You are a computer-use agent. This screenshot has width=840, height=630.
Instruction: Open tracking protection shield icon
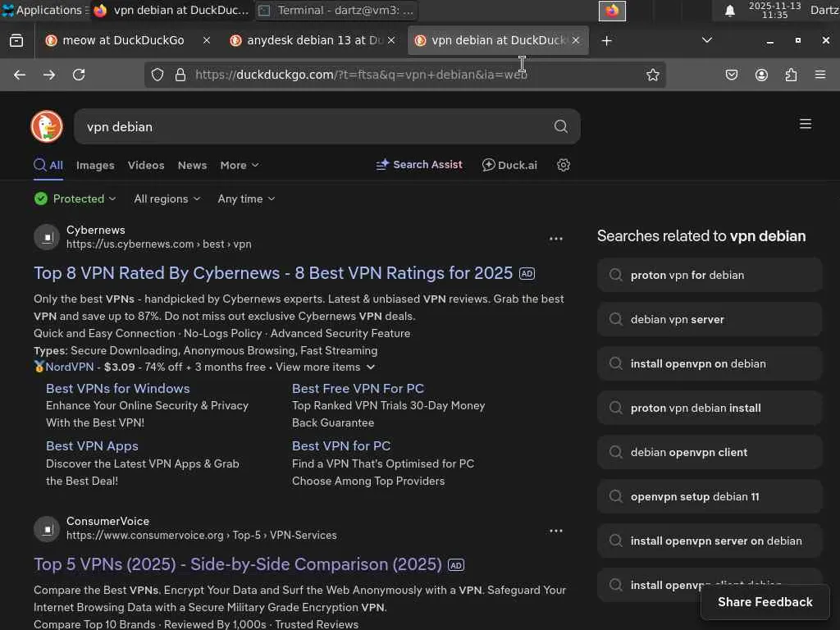click(157, 75)
